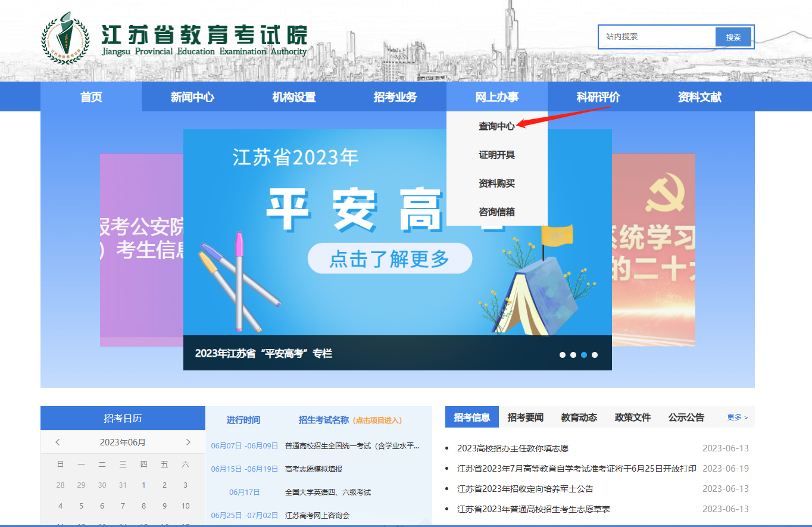
Task: Open the purple 报考公安院校 banner slide
Action: pos(142,250)
